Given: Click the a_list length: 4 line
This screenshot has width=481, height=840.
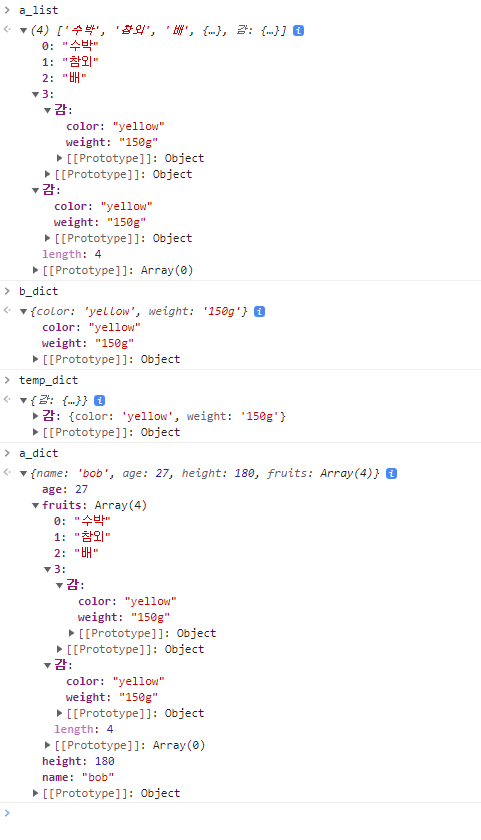Looking at the screenshot, I should [x=72, y=254].
